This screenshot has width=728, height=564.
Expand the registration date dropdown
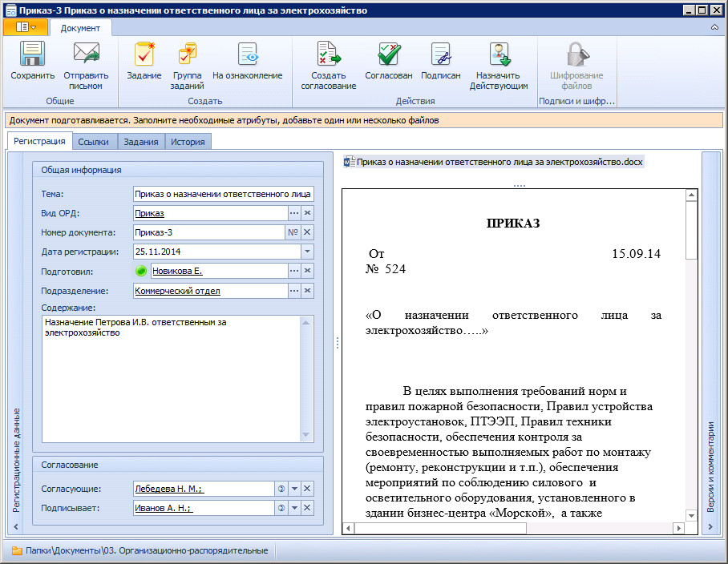(307, 252)
